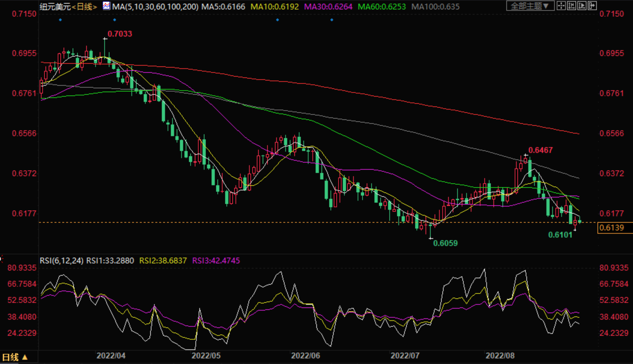The image size is (633, 364).
Task: Click the 2022/06 date label
Action: click(306, 356)
